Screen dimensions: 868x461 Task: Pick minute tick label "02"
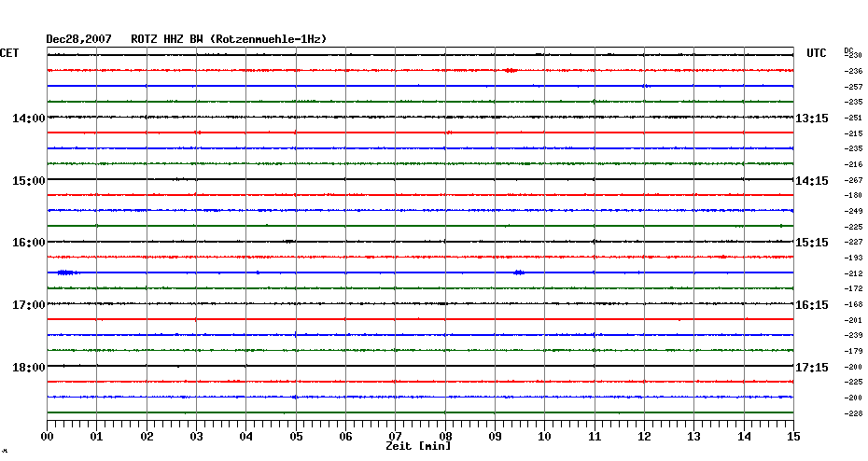click(x=147, y=437)
